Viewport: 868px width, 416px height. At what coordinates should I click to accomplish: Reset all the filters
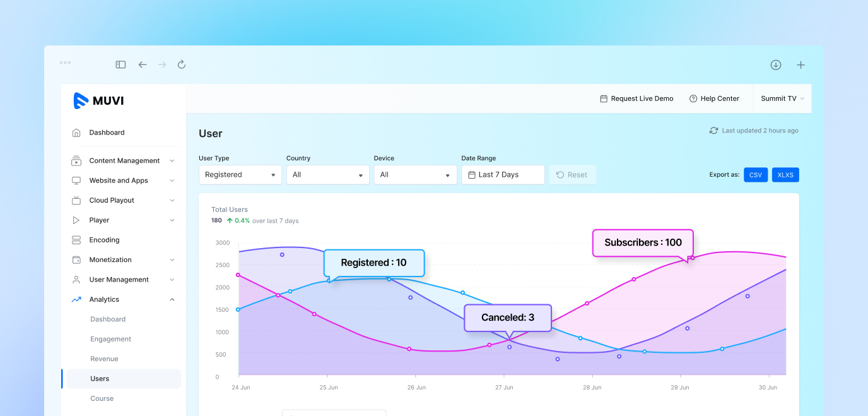point(572,174)
